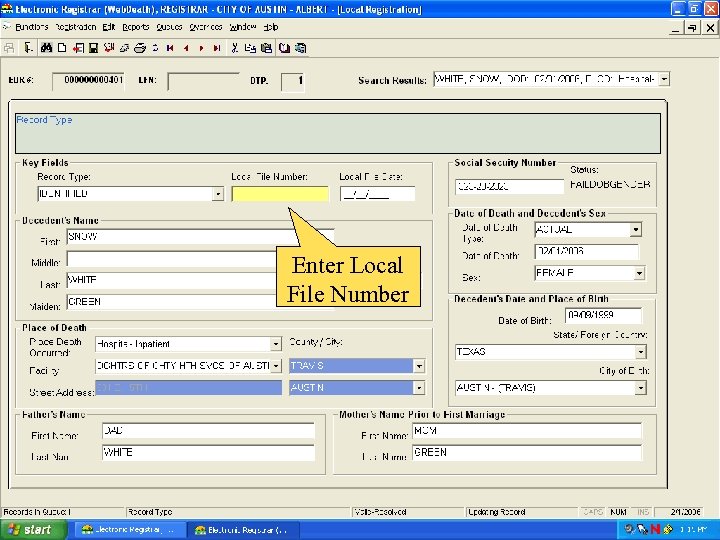The height and width of the screenshot is (540, 720).
Task: Go to first record with red arrow
Action: (x=170, y=47)
